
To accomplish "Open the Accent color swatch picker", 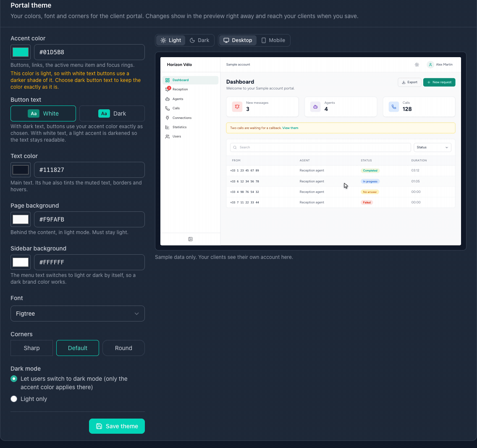I will click(21, 52).
